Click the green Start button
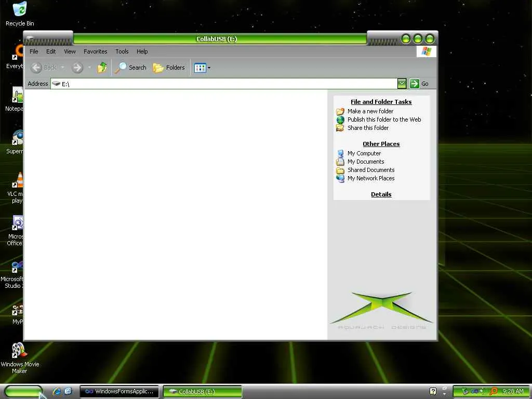The height and width of the screenshot is (399, 532). 23,392
